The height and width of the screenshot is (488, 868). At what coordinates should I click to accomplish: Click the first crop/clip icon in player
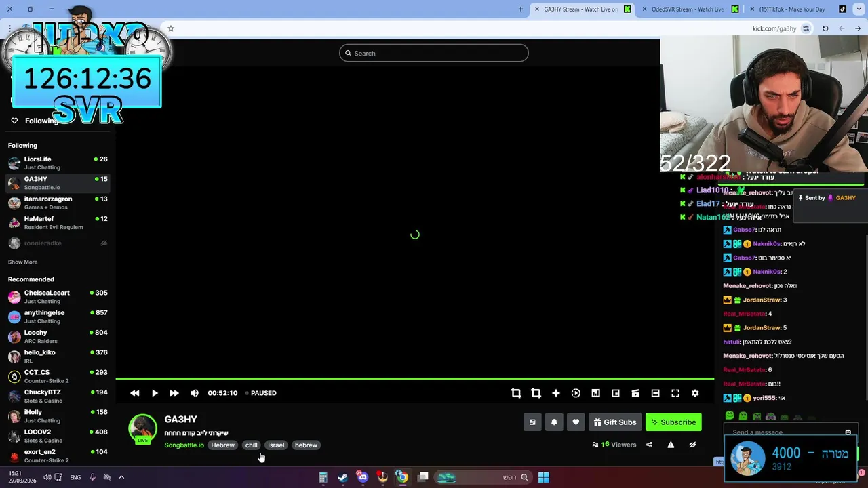click(x=516, y=393)
